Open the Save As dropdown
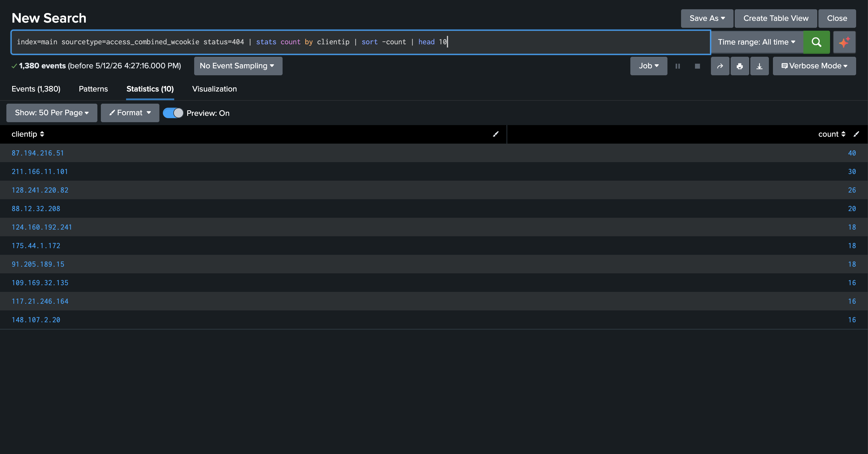 click(x=707, y=18)
